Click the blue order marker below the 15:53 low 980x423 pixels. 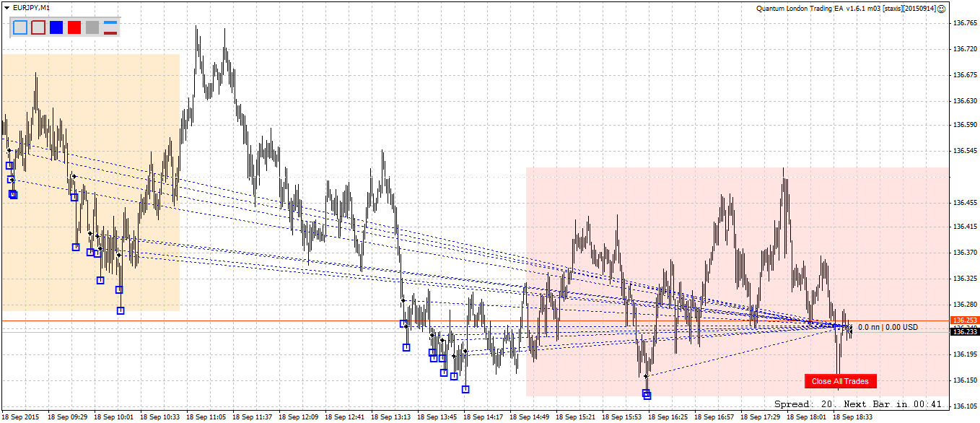click(647, 394)
